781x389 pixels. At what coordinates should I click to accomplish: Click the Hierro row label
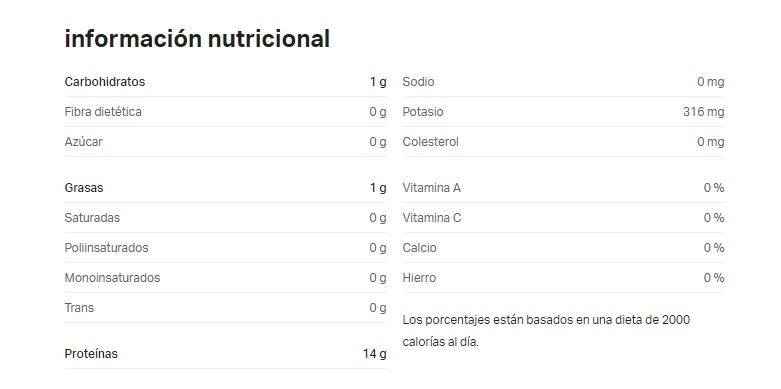pyautogui.click(x=419, y=277)
